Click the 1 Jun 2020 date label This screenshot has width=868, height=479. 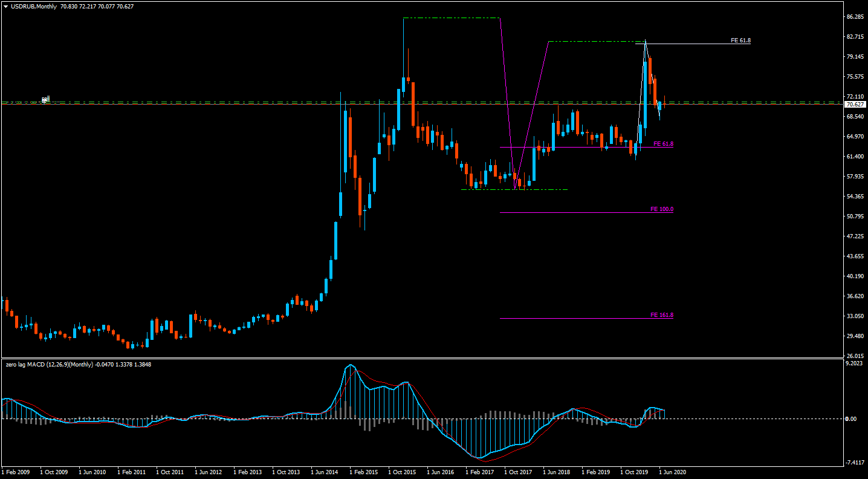point(673,472)
